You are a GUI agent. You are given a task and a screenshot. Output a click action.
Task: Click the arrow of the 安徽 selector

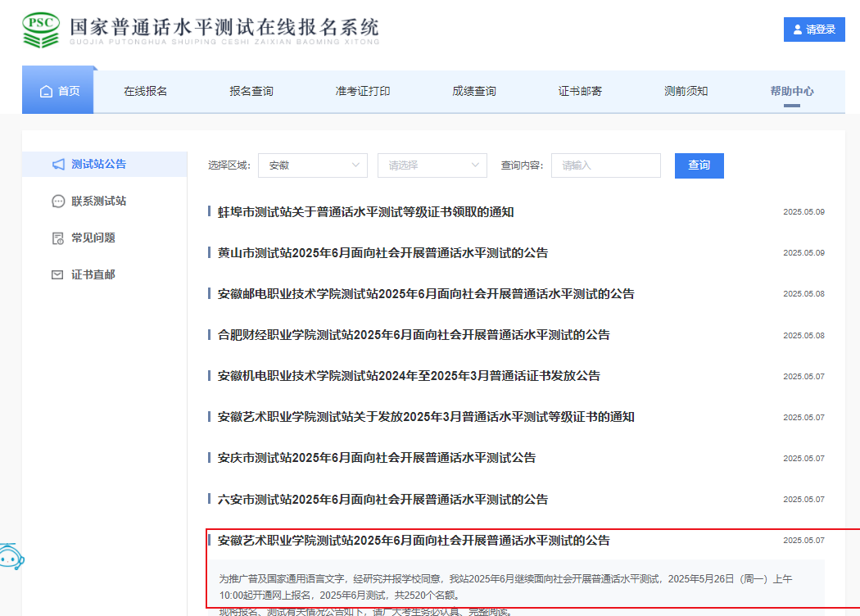pyautogui.click(x=355, y=165)
